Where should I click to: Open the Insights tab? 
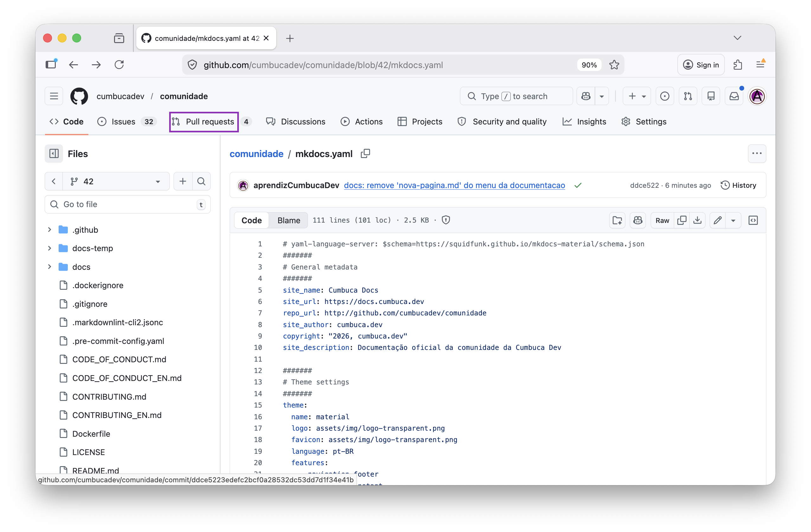[584, 122]
